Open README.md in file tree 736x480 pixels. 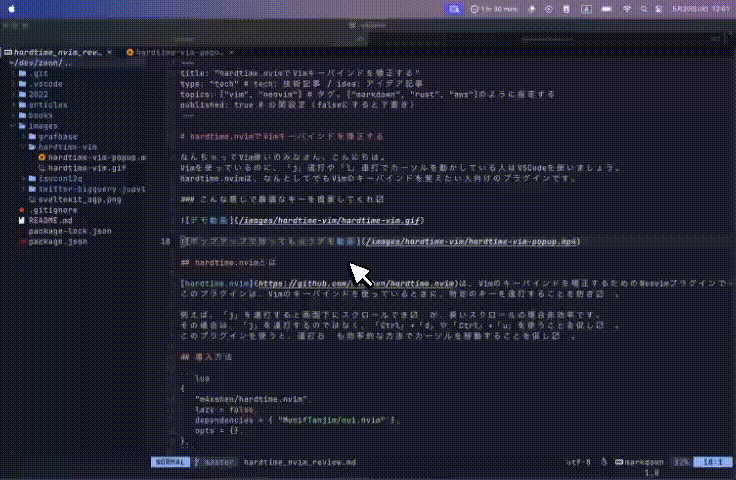[x=51, y=221]
